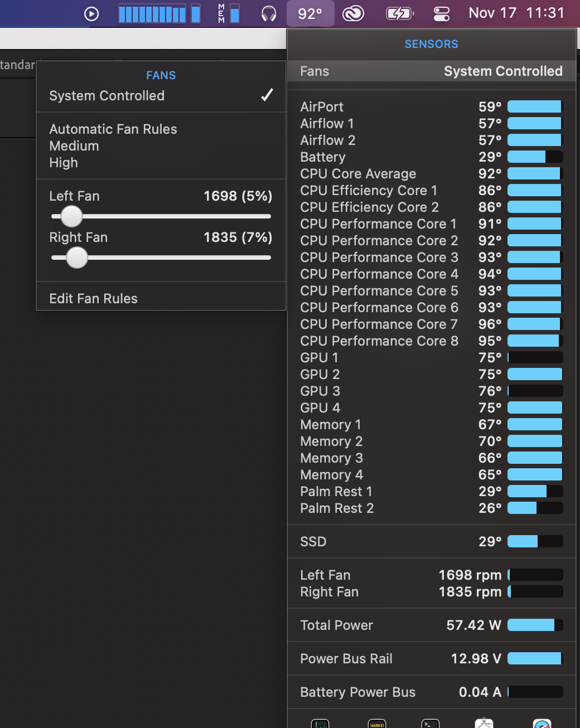Click the headphones menu bar icon

[269, 14]
